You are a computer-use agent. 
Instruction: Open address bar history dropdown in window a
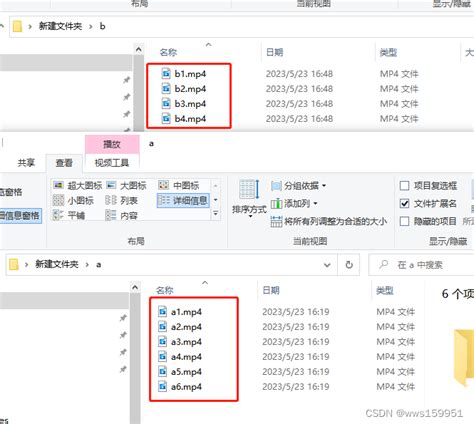tap(327, 265)
